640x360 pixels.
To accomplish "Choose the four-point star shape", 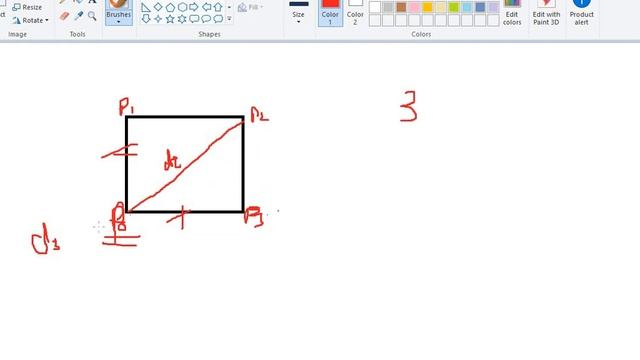I will [158, 19].
